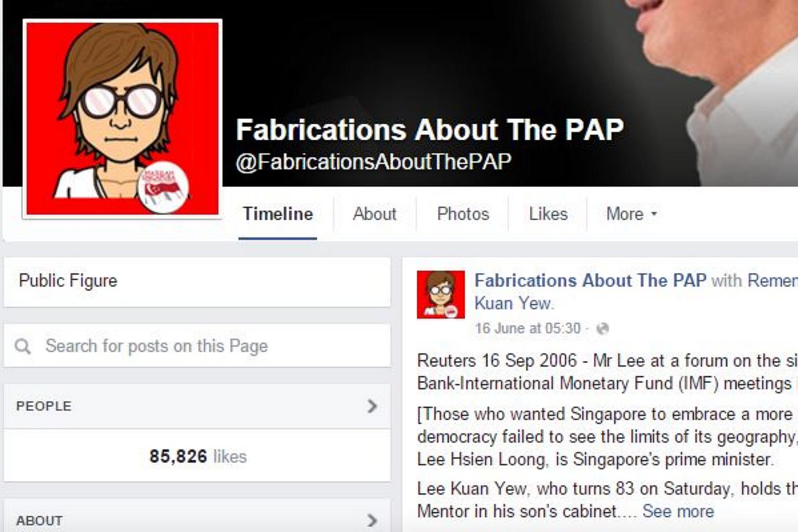Open the large page profile picture

click(x=123, y=118)
